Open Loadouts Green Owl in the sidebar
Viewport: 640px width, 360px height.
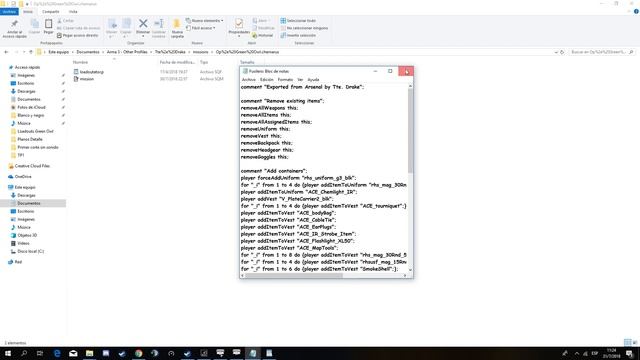[x=36, y=131]
